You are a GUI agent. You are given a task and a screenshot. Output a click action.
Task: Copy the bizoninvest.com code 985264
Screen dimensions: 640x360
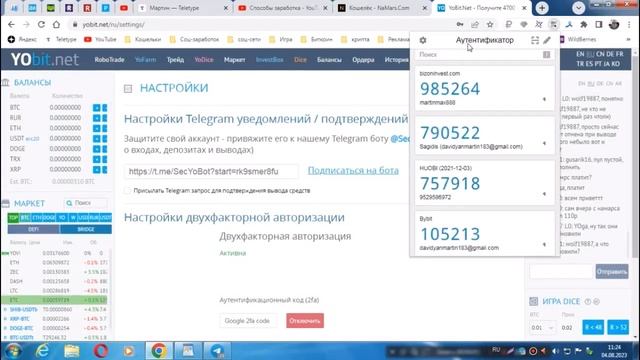[x=450, y=89]
